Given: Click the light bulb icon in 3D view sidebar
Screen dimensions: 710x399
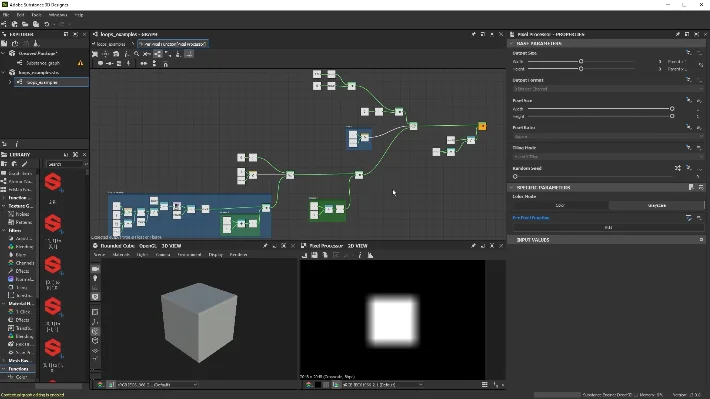Looking at the screenshot, I should [x=95, y=279].
